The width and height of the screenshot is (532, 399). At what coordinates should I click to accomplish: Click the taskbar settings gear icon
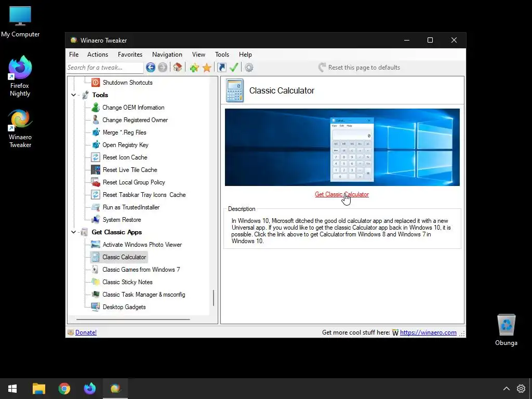[x=521, y=389]
